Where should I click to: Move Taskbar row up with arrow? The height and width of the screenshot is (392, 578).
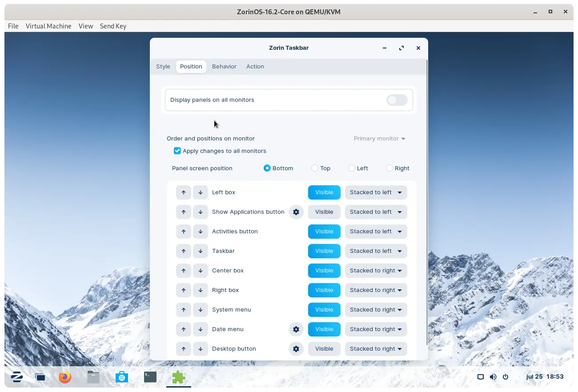(184, 251)
